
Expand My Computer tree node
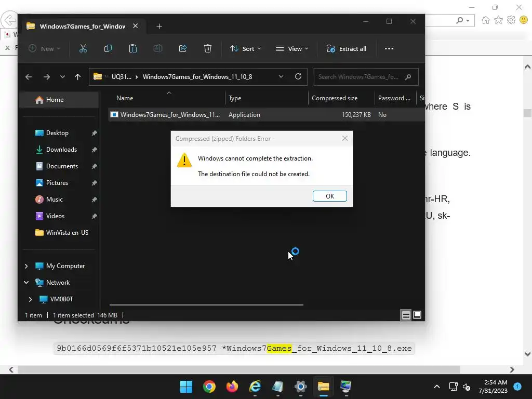(x=26, y=266)
